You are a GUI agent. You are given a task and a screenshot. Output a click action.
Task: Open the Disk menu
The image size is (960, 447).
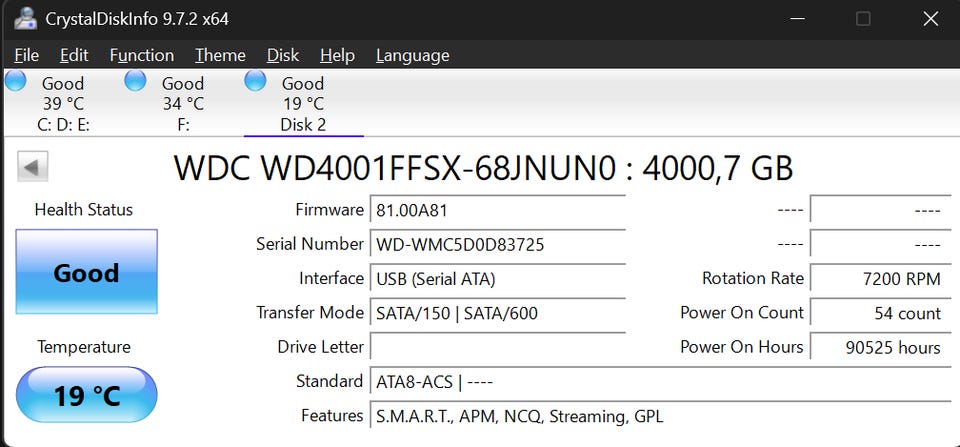283,55
